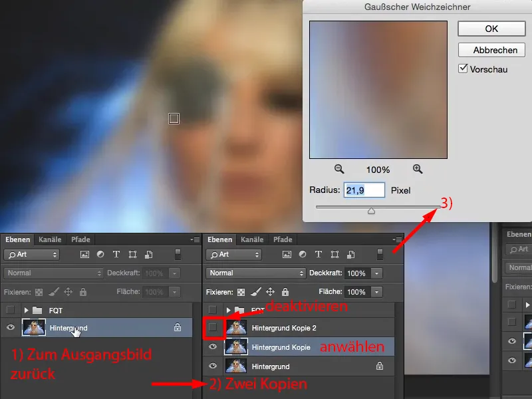Lock transparent pixels icon in left panel

[x=39, y=292]
